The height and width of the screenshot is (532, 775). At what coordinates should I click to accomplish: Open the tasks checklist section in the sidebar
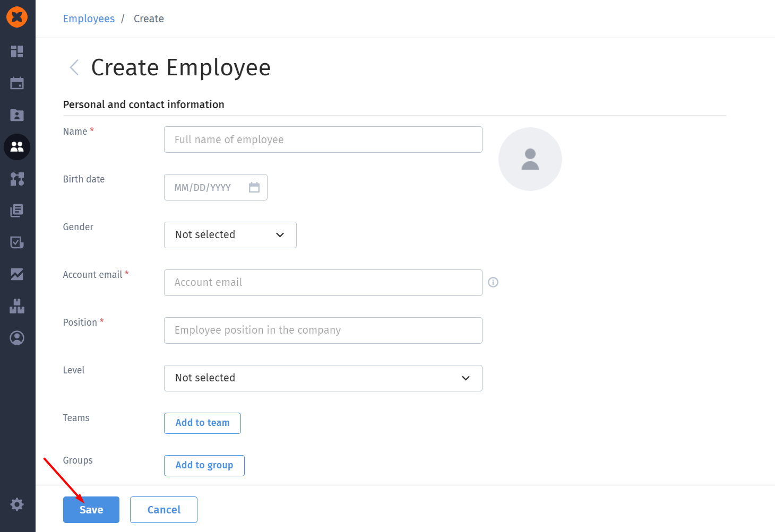17,242
